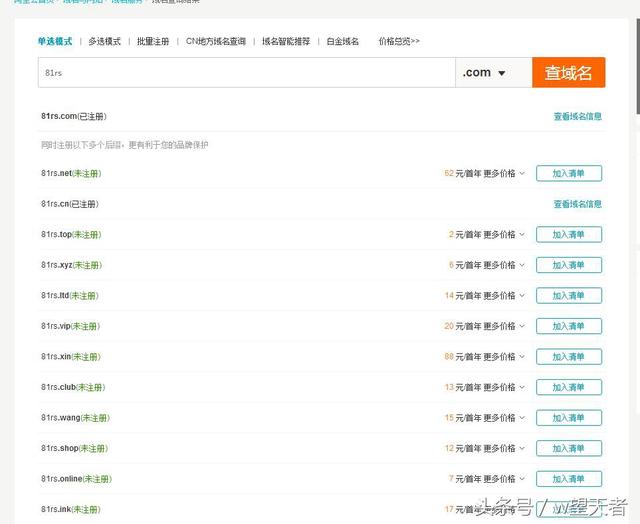Expand 更多价格 for 81rs.net
This screenshot has width=640, height=524.
point(504,173)
